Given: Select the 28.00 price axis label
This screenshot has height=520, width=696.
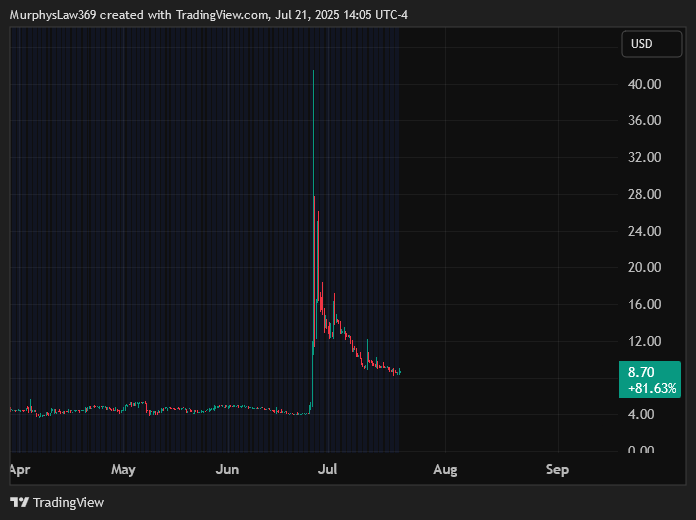Looking at the screenshot, I should pyautogui.click(x=645, y=194).
